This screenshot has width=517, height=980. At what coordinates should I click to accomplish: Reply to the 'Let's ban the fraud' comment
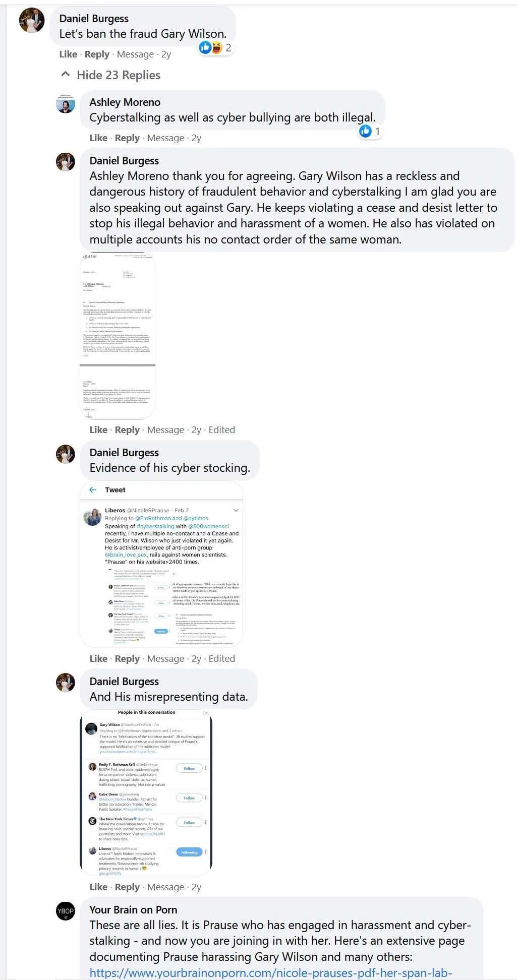97,54
